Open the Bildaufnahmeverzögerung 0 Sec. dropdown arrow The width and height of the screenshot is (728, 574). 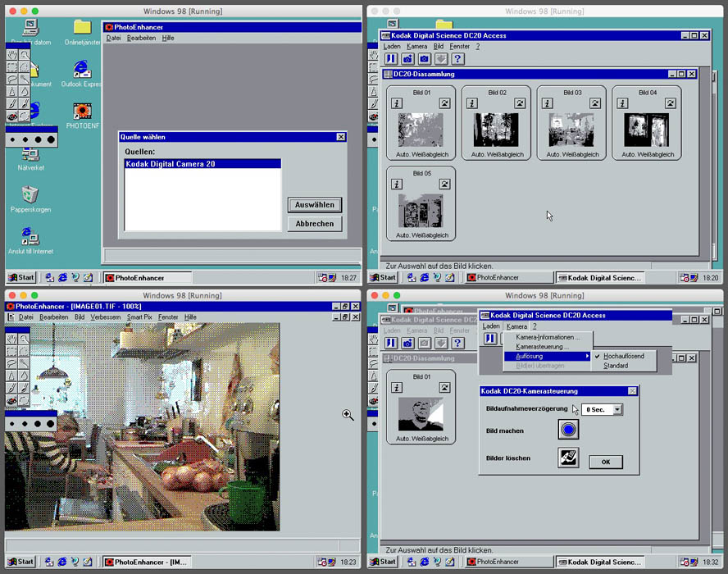[617, 410]
